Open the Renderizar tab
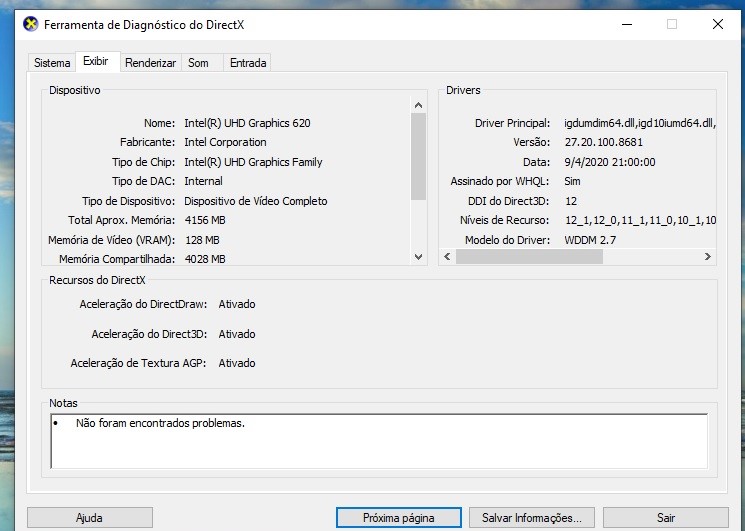 tap(150, 63)
